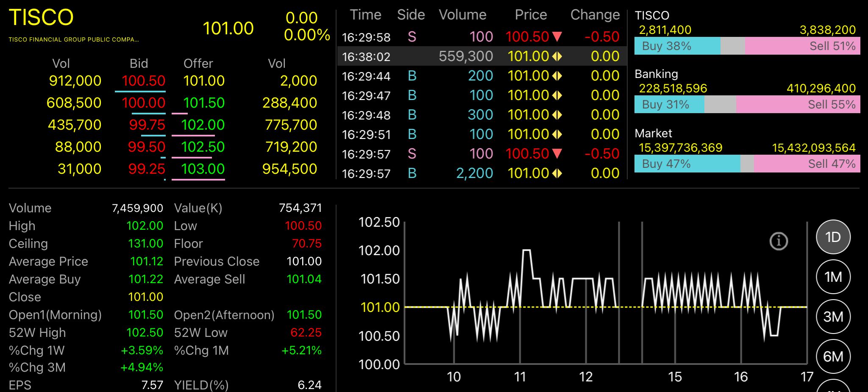868x392 pixels.
Task: Switch chart to 3M range
Action: pos(833,317)
